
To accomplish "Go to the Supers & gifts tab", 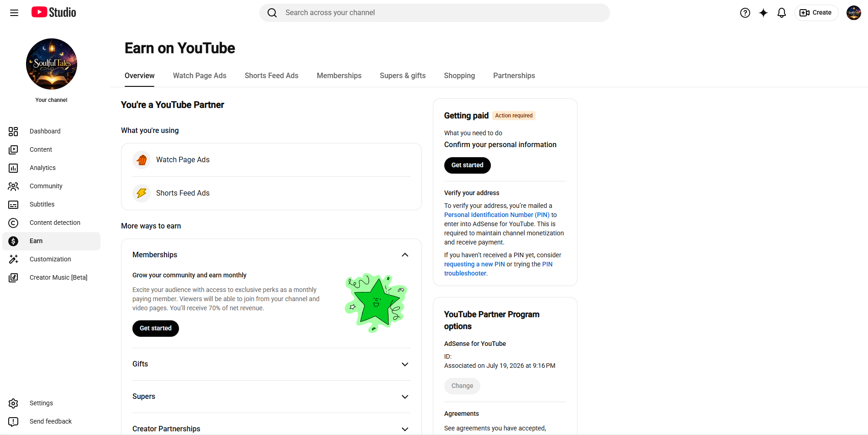I will (x=403, y=76).
